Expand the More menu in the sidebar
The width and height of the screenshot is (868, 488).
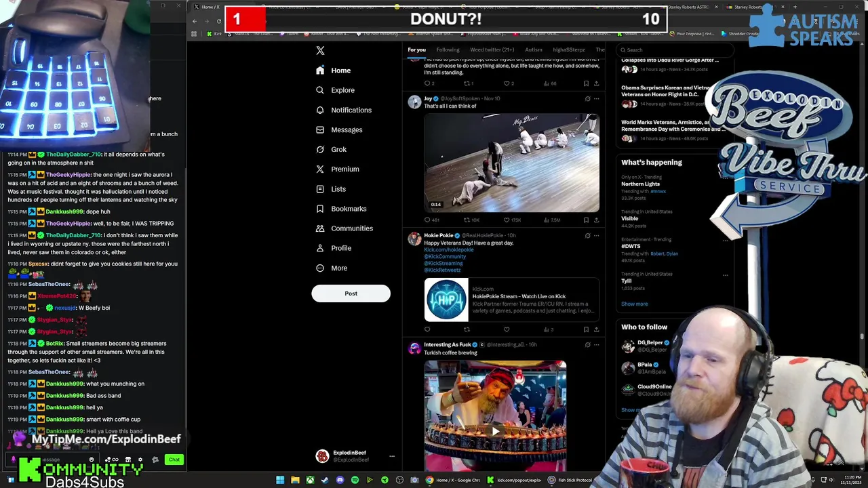click(x=331, y=268)
